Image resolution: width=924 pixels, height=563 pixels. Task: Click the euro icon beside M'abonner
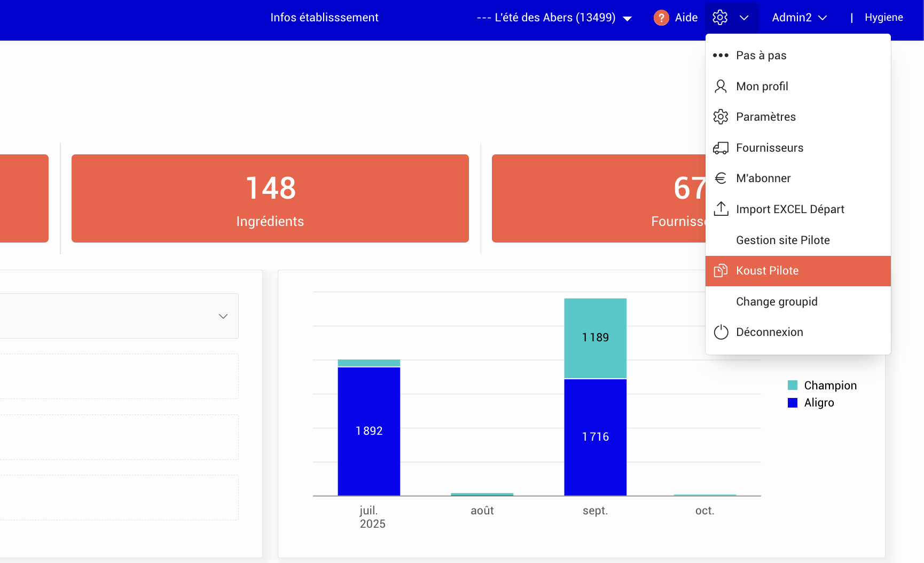(x=721, y=178)
